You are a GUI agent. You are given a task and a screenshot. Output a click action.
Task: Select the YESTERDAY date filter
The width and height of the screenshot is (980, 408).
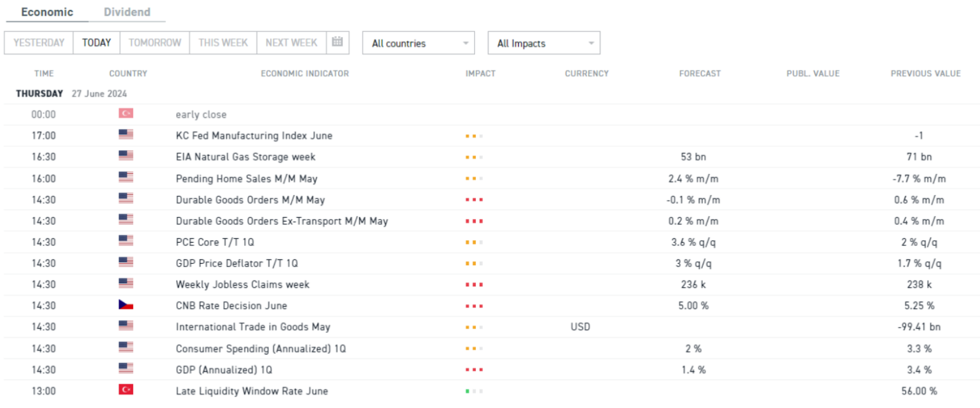39,43
